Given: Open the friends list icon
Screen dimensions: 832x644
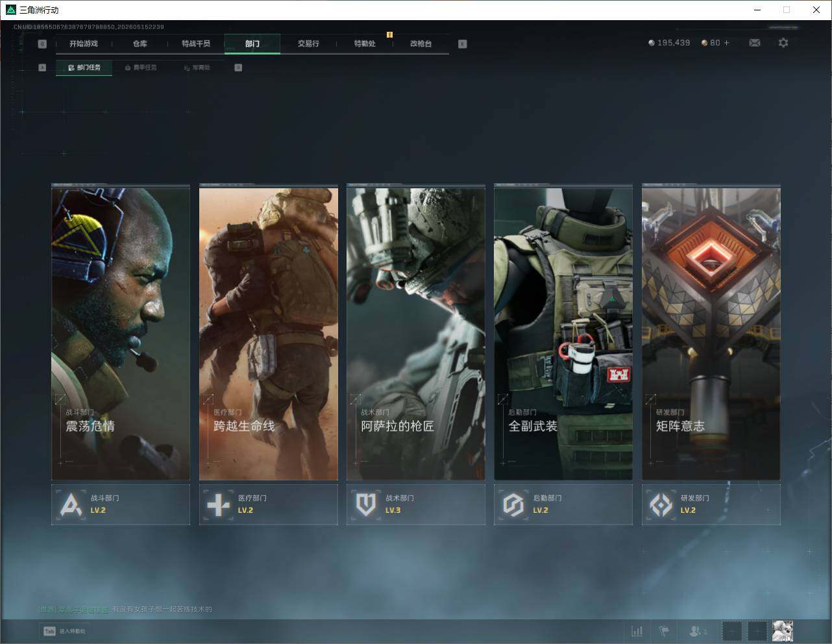Looking at the screenshot, I should point(698,631).
